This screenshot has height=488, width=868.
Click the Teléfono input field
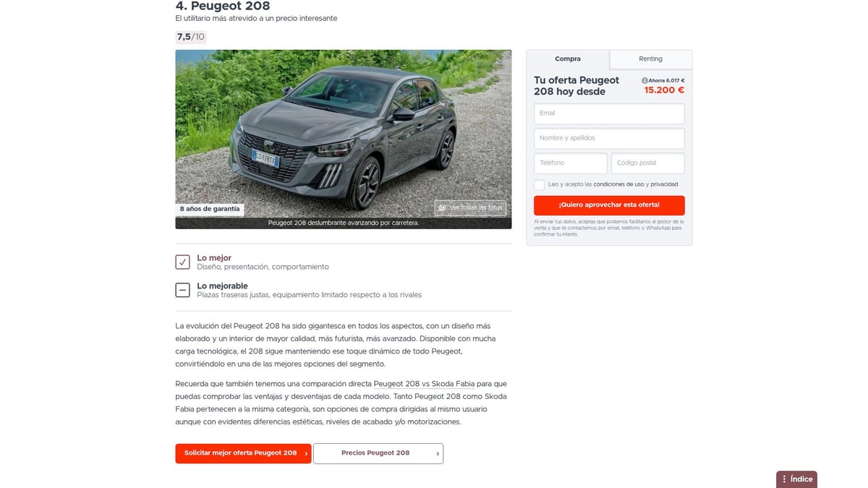(x=571, y=163)
